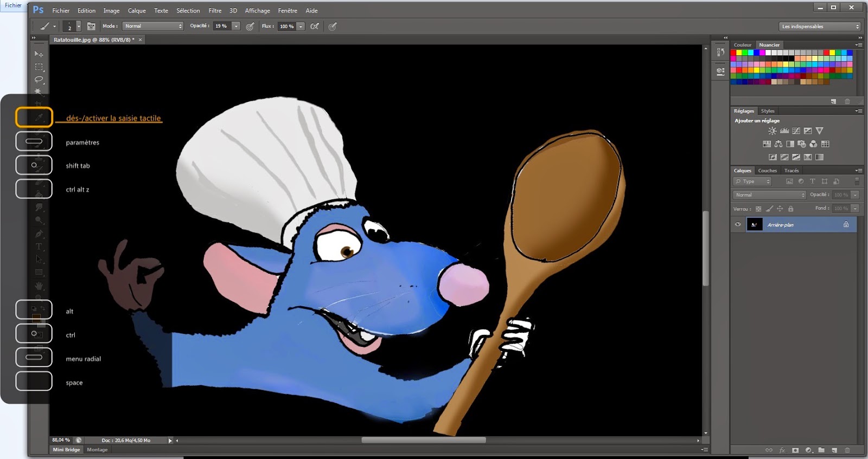Open the Mini Bridge tab

(66, 450)
